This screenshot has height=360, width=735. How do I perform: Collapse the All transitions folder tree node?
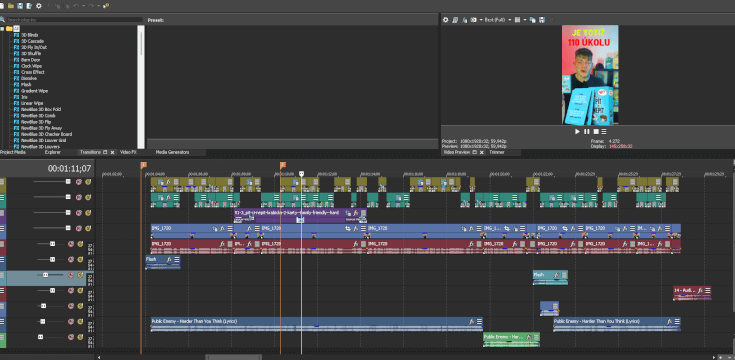pyautogui.click(x=2, y=29)
